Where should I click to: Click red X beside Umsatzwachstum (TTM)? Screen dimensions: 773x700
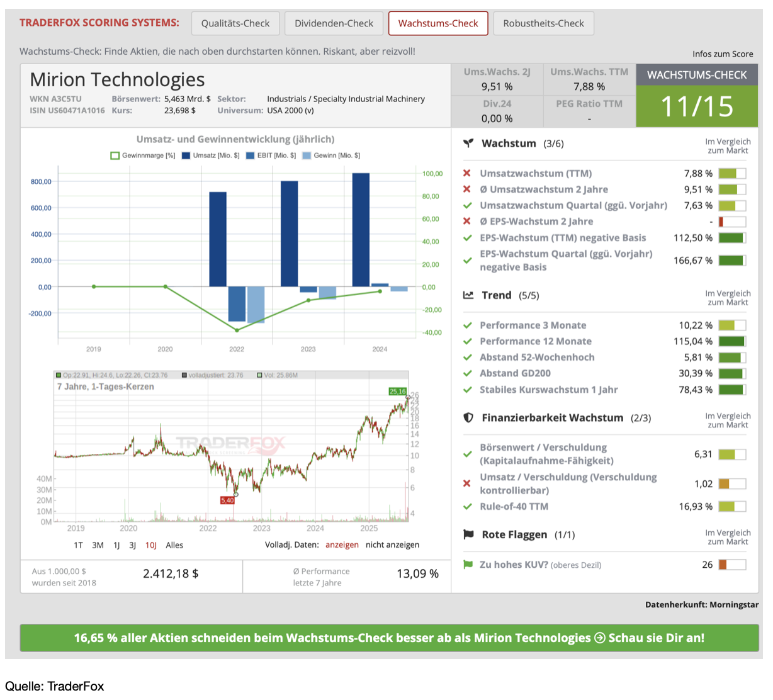[x=467, y=173]
